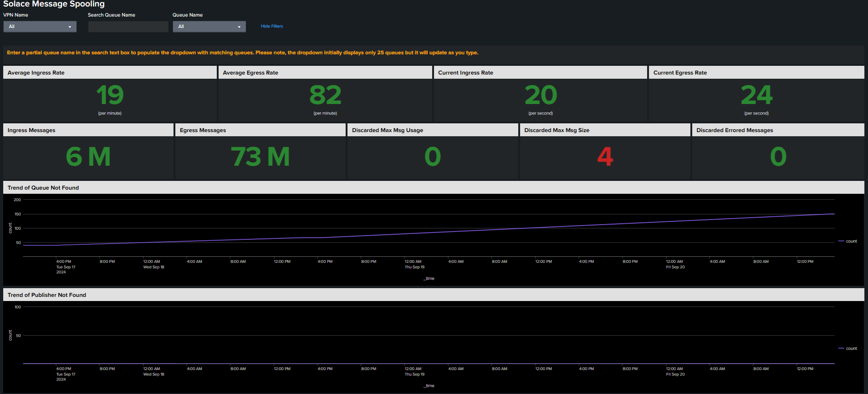Screen dimensions: 868x394
Task: Click the Ingress Messages value 6 M
Action: coord(88,156)
